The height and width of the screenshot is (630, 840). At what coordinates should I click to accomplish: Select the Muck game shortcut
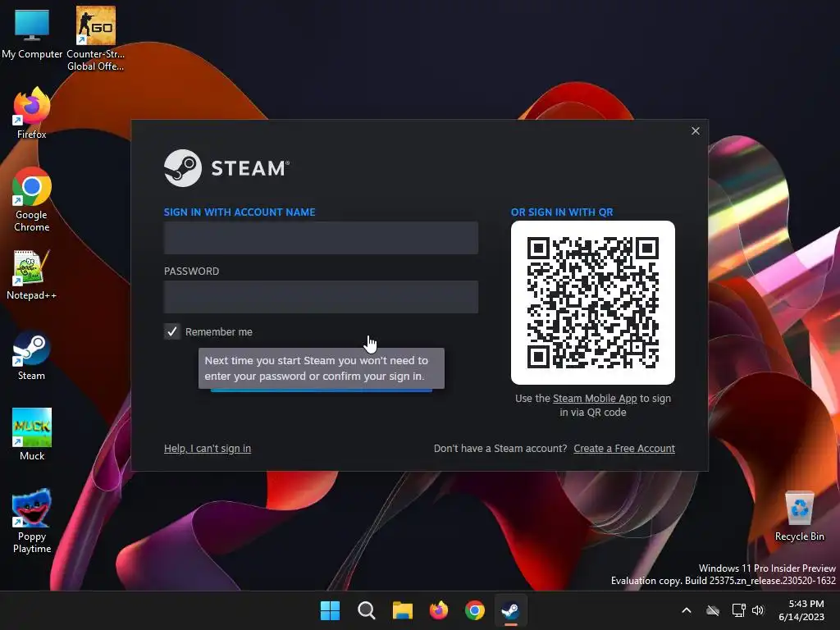tap(32, 435)
